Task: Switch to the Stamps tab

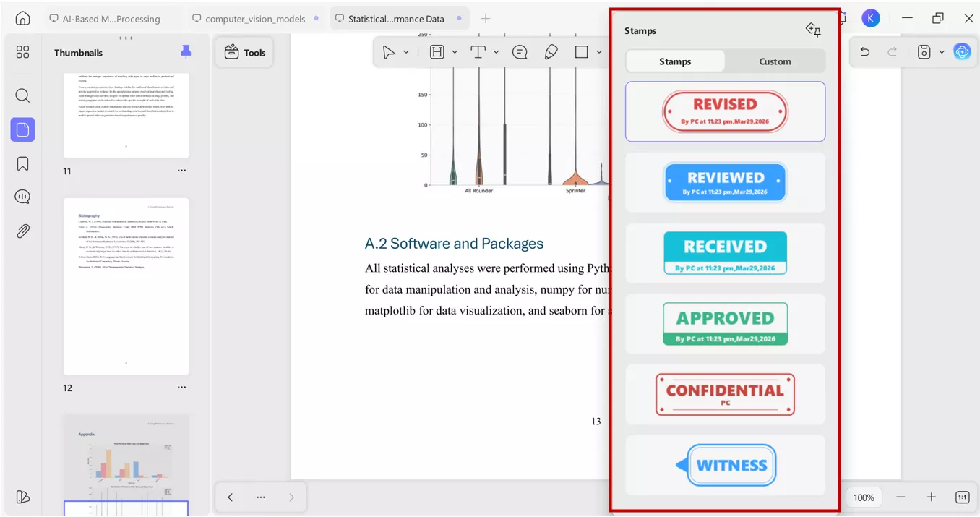Action: click(x=675, y=61)
